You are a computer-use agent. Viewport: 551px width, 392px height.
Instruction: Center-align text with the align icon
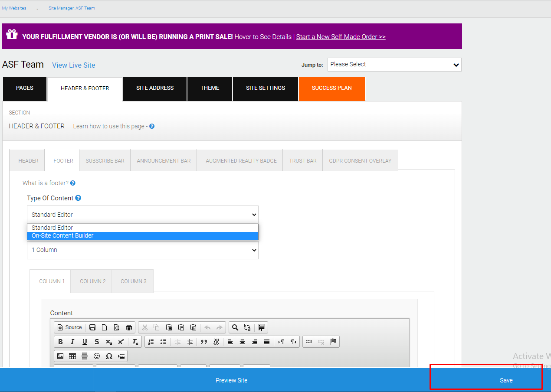pyautogui.click(x=243, y=342)
